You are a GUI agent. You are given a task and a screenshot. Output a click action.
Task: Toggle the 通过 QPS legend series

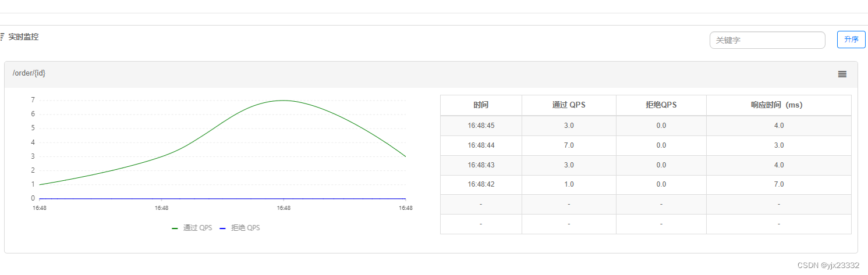(x=192, y=228)
